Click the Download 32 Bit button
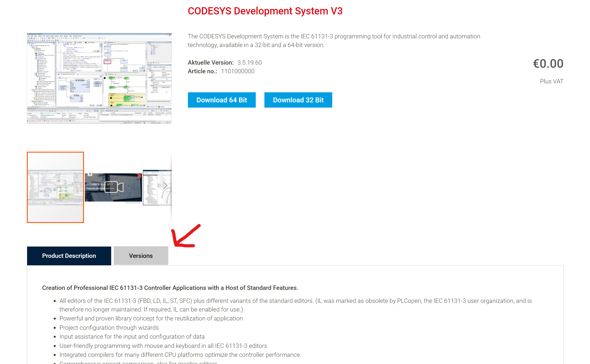 click(298, 100)
